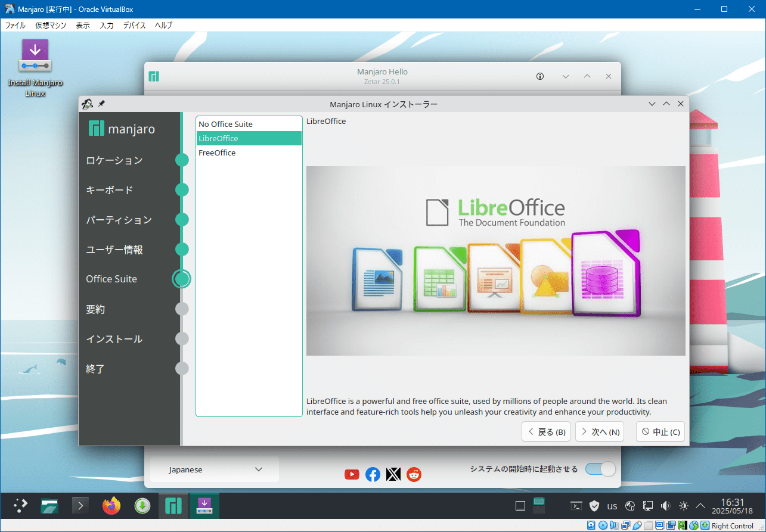Click the installer title bar down-arrow button

point(652,104)
